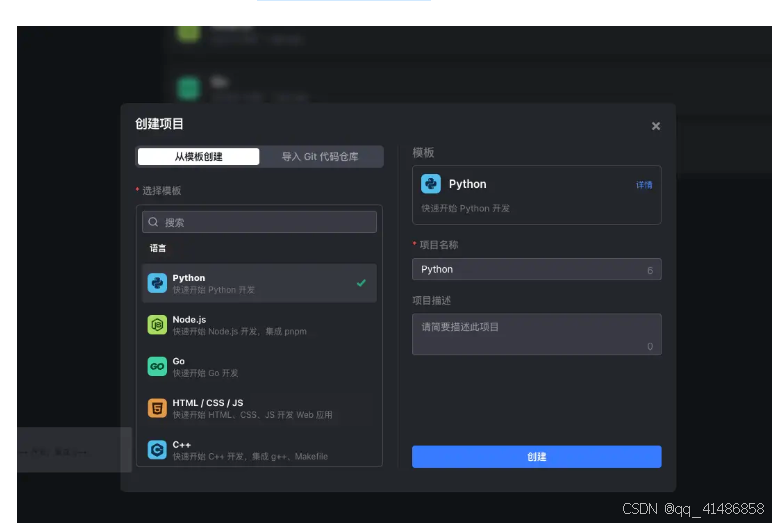Click the HTML5 template icon

(157, 408)
